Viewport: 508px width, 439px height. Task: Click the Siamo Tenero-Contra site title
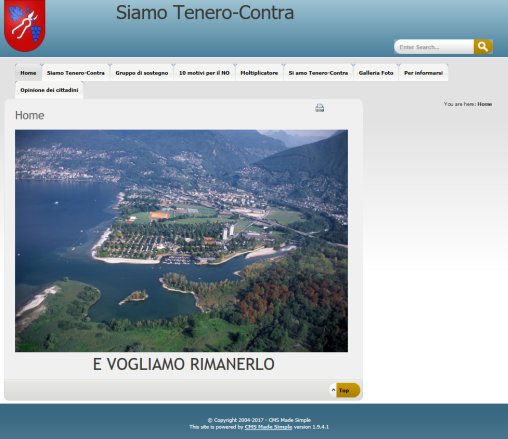click(205, 13)
